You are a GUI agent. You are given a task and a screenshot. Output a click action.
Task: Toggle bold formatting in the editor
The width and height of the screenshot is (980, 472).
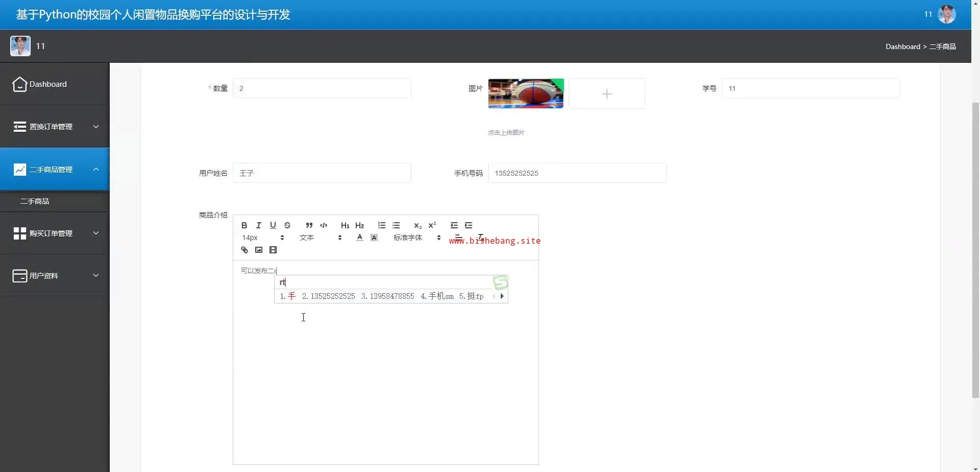coord(244,225)
